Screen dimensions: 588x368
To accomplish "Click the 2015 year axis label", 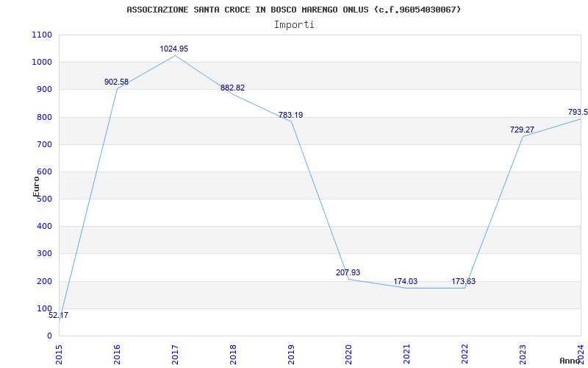I will pyautogui.click(x=60, y=355).
